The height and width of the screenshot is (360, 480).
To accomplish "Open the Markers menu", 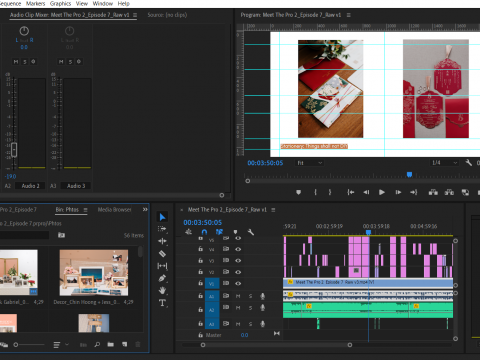I will 35,4.
